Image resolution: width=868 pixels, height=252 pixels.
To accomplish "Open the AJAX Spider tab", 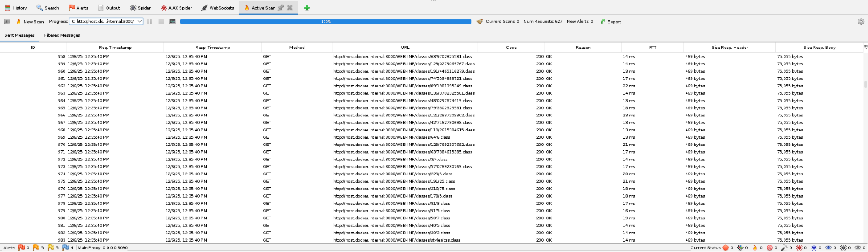I will pos(176,8).
